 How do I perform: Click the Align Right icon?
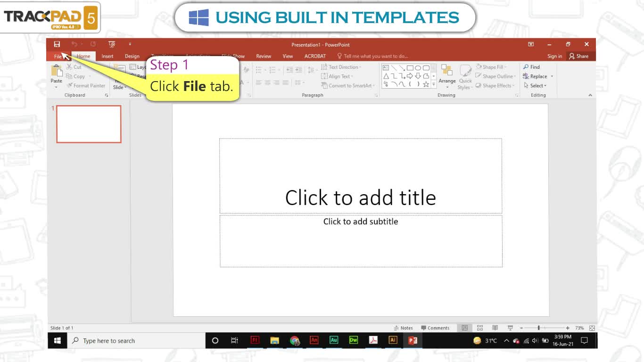(x=277, y=82)
